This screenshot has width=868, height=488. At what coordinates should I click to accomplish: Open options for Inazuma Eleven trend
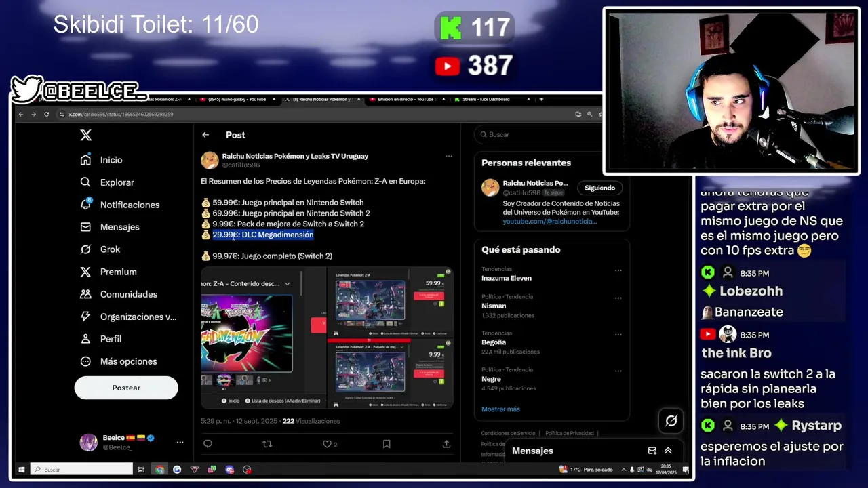tap(618, 270)
